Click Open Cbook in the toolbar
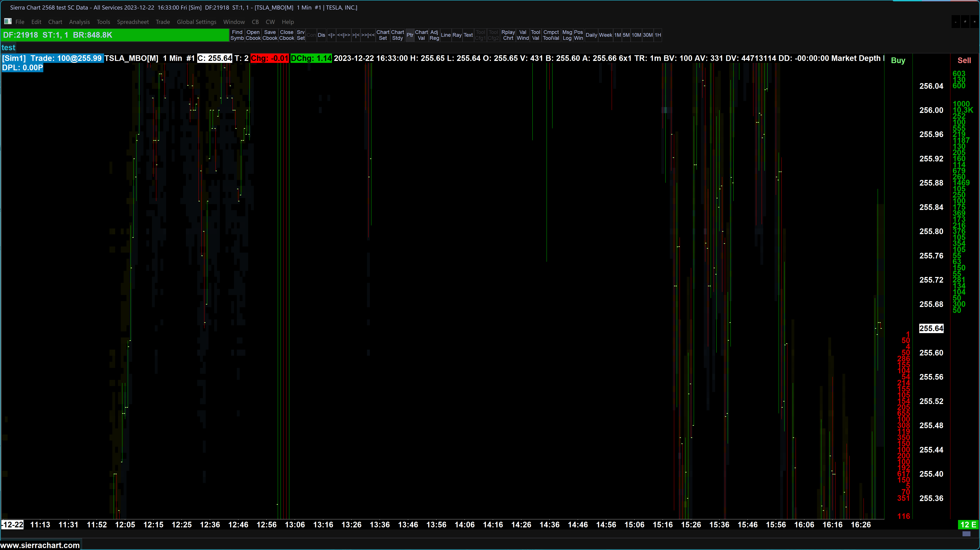Viewport: 980px width, 550px height. point(253,35)
